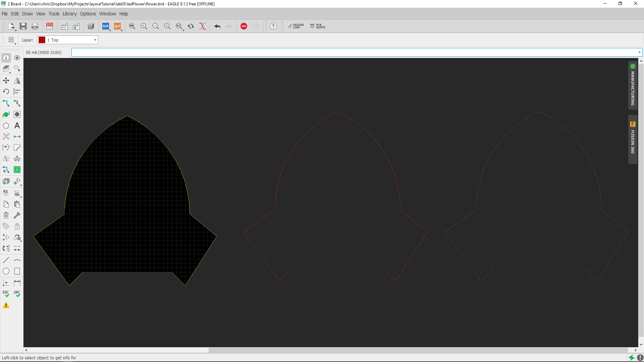This screenshot has height=362, width=644.
Task: Open the Library menu
Action: tap(70, 14)
